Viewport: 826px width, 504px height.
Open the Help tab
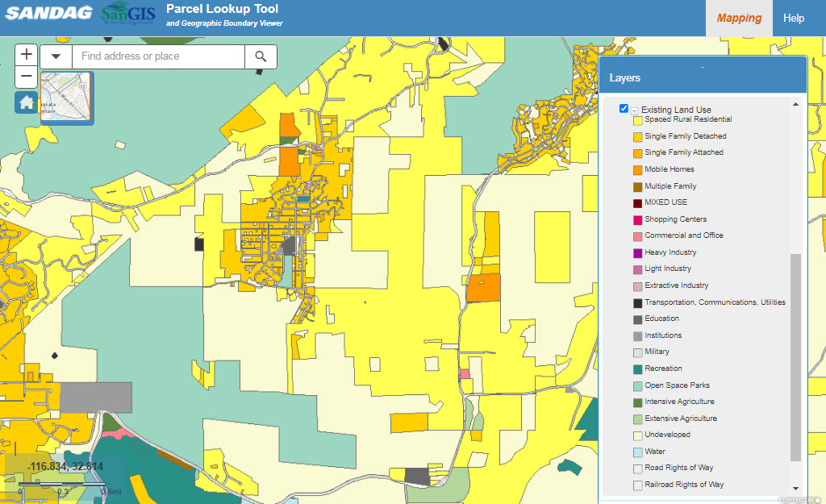coord(794,18)
